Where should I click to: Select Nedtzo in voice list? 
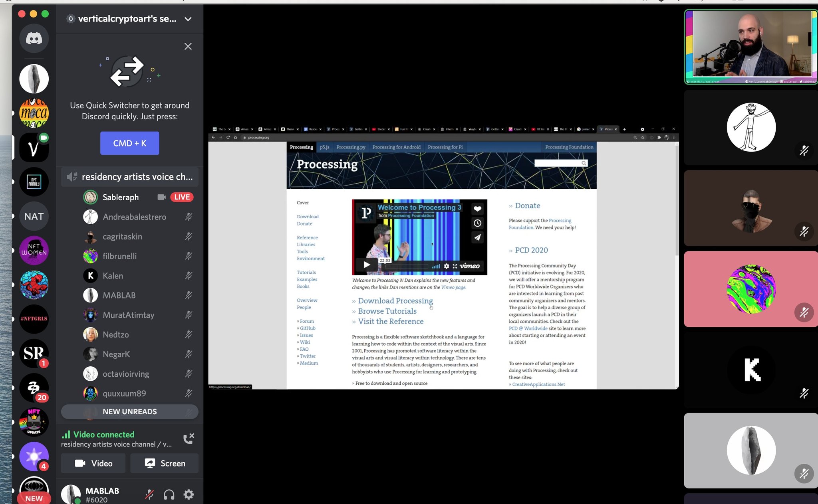pos(115,334)
